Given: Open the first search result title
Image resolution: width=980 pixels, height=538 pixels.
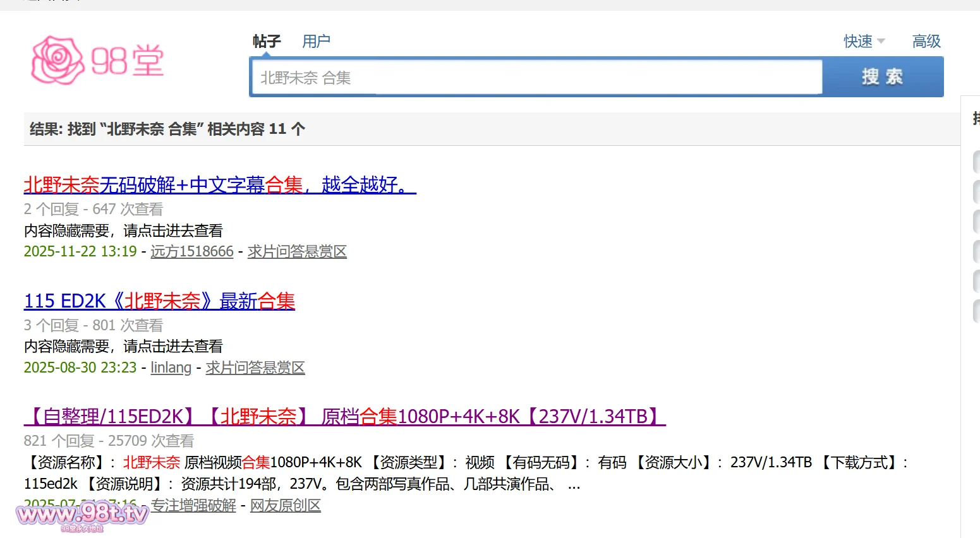Looking at the screenshot, I should (220, 185).
